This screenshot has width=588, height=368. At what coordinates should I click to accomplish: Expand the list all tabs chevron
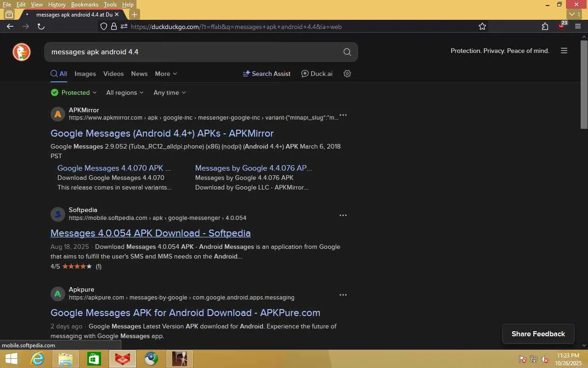coord(574,14)
